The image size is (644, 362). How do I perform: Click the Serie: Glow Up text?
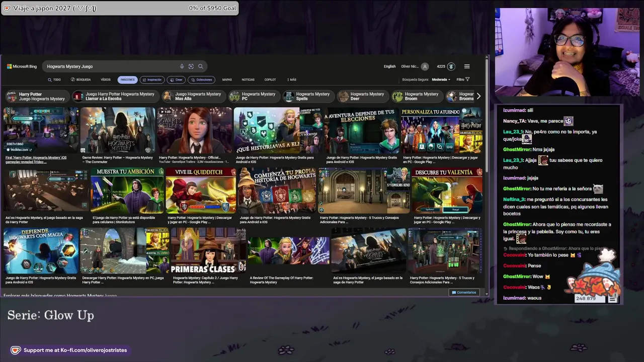51,315
